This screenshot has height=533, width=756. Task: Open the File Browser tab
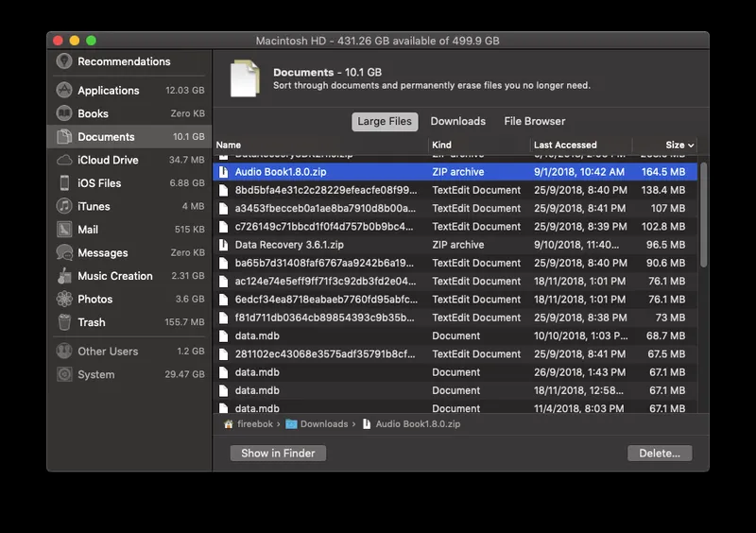pos(535,122)
